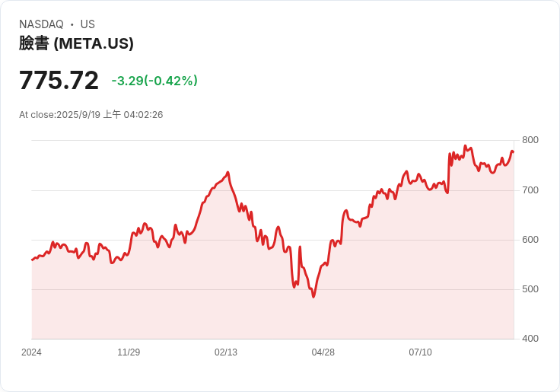Click the NASDAQ exchange label
560x392 pixels.
tap(41, 24)
